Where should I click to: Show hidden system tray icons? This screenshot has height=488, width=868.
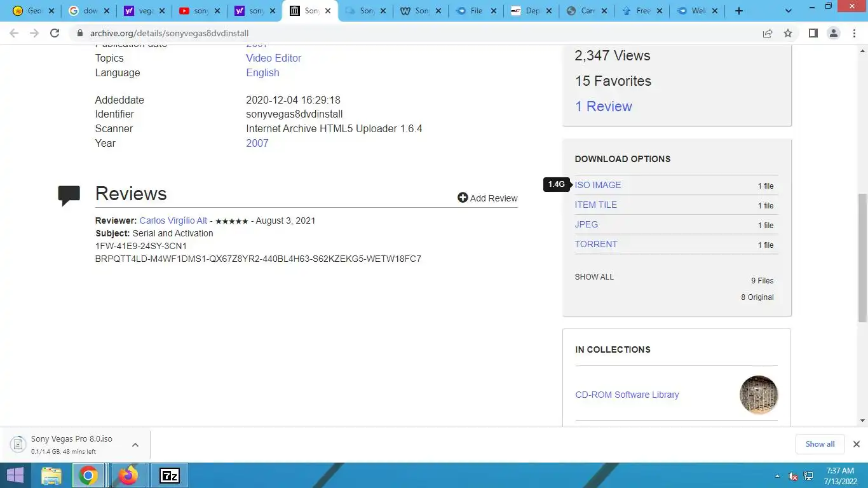[777, 476]
